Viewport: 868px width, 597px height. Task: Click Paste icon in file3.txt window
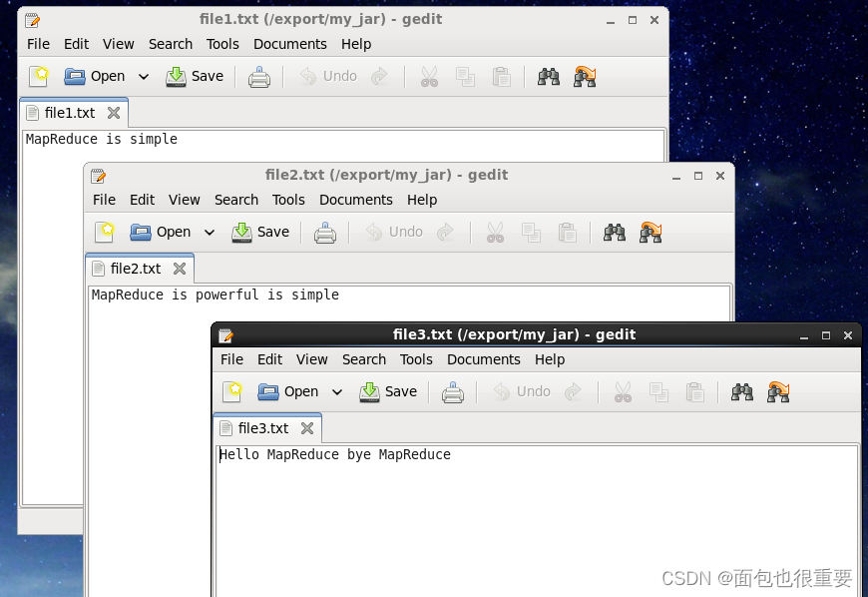695,392
